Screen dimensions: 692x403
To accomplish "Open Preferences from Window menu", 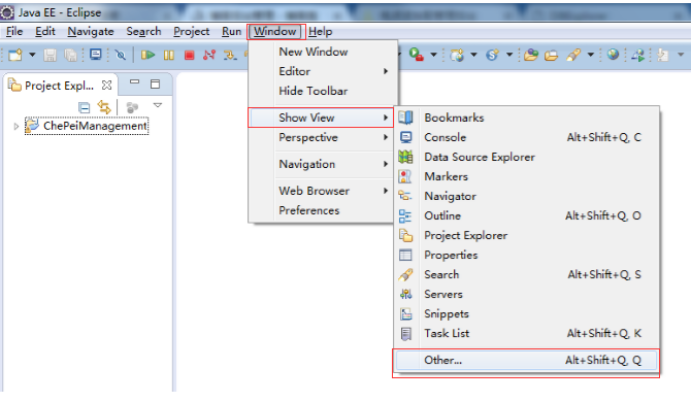I will pyautogui.click(x=321, y=211).
